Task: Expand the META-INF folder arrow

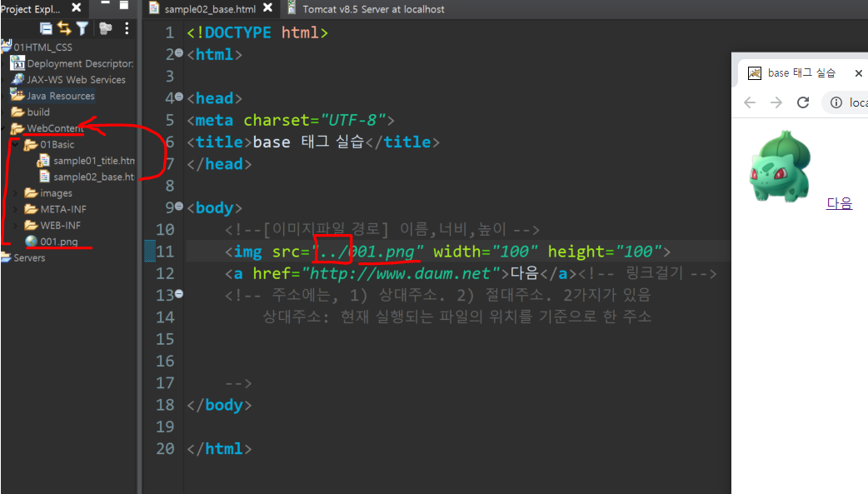Action: pos(16,209)
